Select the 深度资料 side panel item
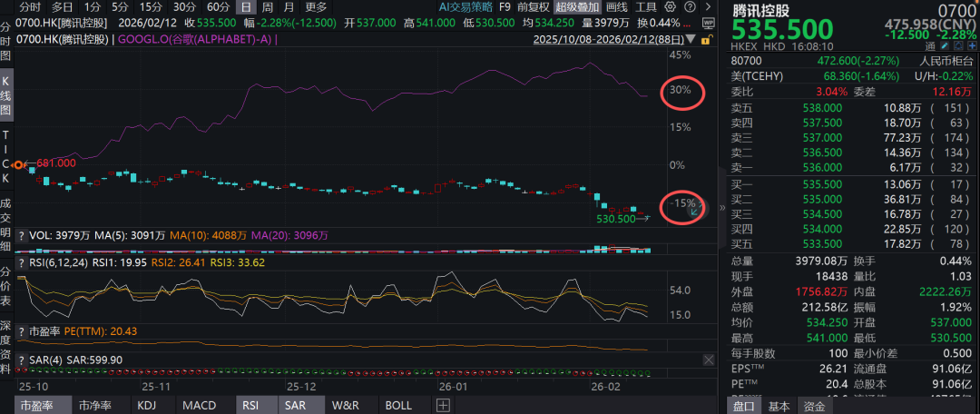 (6, 340)
